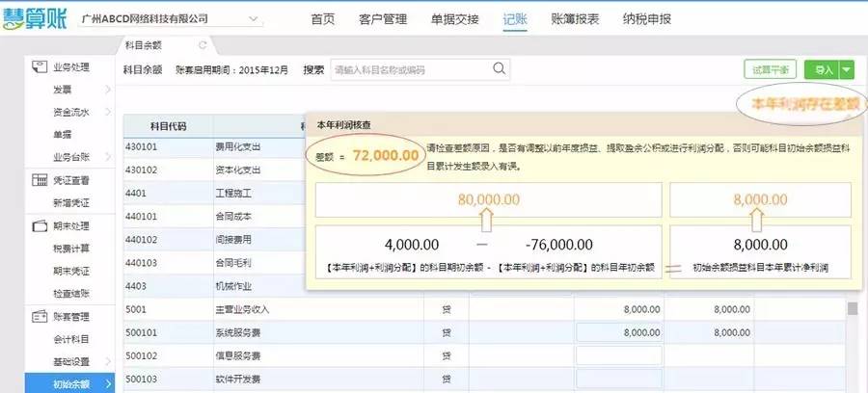Click the 期末处理 folder icon in sidebar
Screen dimensions: 868x393
coord(40,226)
